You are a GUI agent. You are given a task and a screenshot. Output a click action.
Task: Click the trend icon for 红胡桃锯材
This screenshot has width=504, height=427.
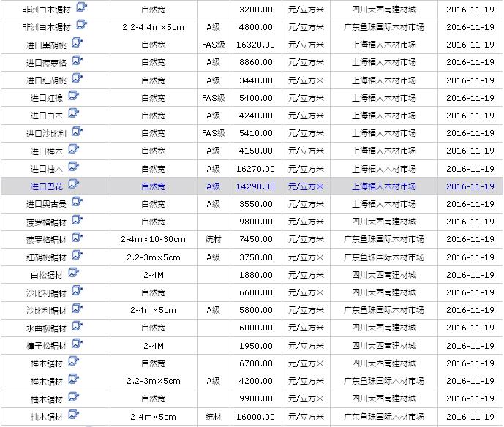point(78,256)
